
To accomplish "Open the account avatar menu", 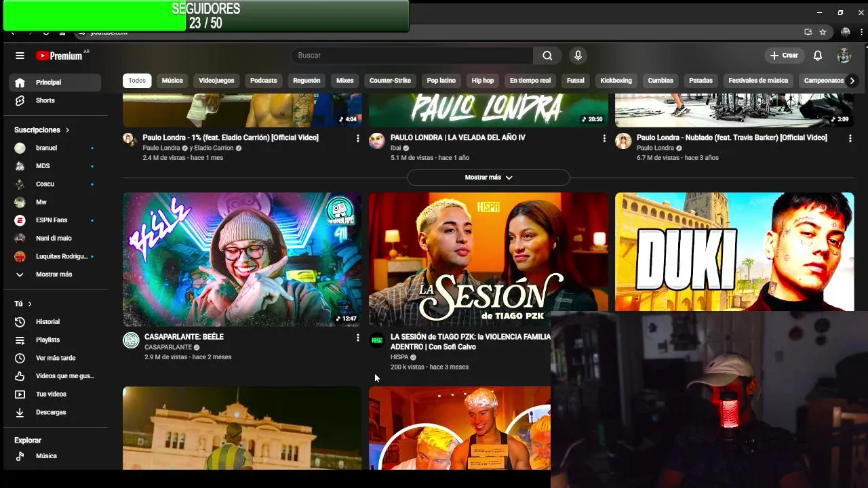I will coord(844,56).
